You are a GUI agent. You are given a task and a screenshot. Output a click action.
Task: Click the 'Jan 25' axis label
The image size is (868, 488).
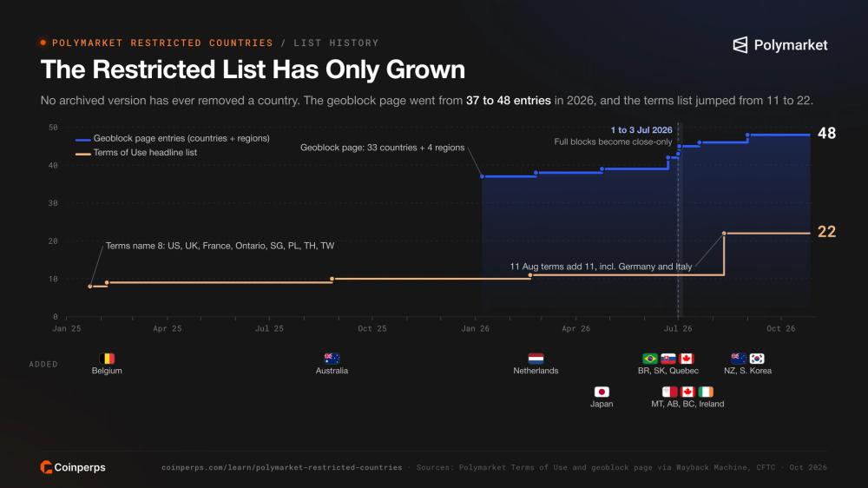[67, 328]
